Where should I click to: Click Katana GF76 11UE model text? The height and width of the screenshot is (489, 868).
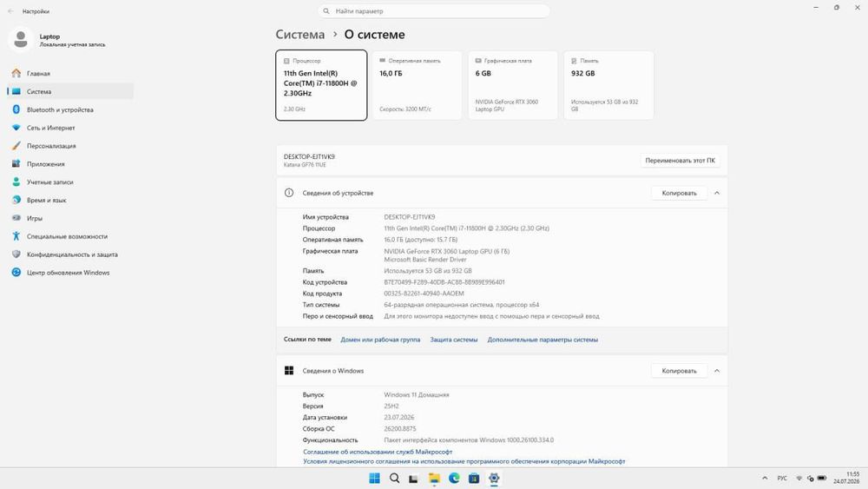click(305, 165)
